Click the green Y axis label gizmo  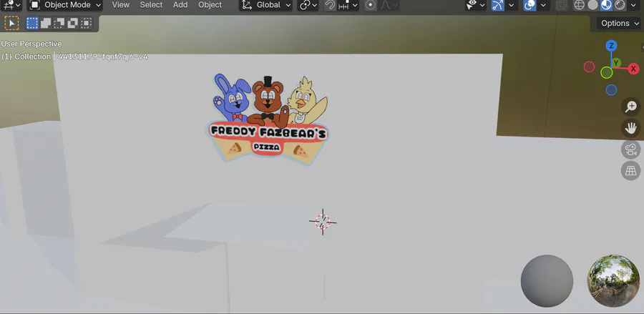(x=616, y=63)
